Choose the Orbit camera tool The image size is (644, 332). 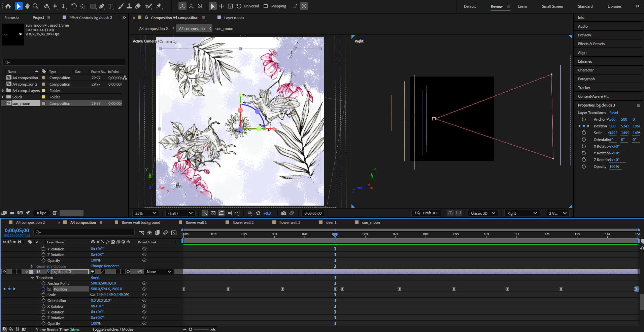click(x=46, y=6)
